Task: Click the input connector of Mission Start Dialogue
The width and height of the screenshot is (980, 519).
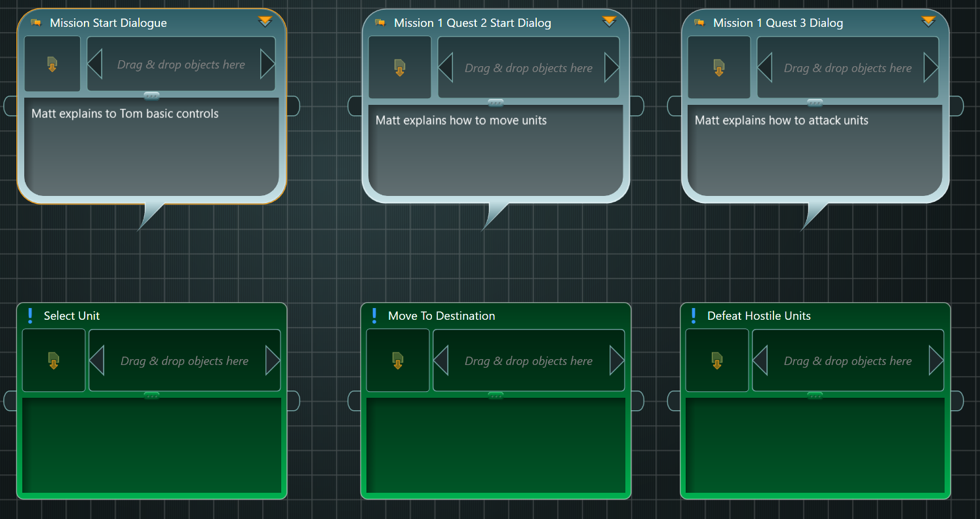Action: (10, 106)
